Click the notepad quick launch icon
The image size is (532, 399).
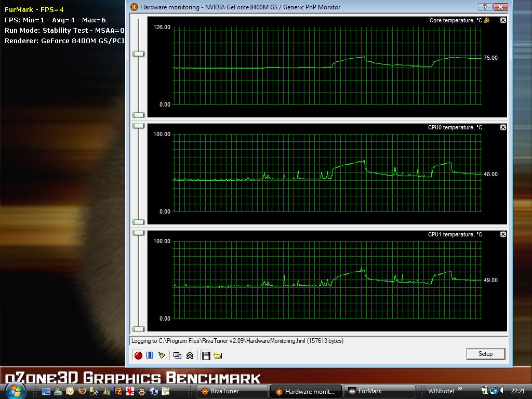[x=166, y=391]
